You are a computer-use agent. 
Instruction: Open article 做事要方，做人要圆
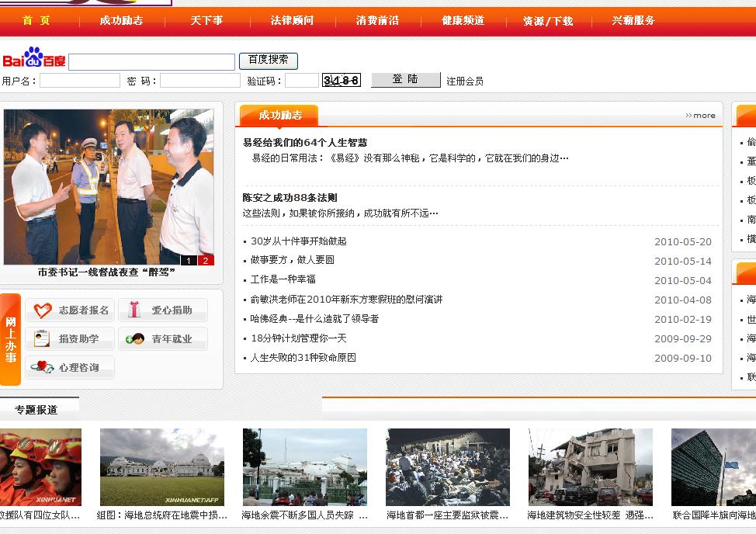pyautogui.click(x=292, y=260)
